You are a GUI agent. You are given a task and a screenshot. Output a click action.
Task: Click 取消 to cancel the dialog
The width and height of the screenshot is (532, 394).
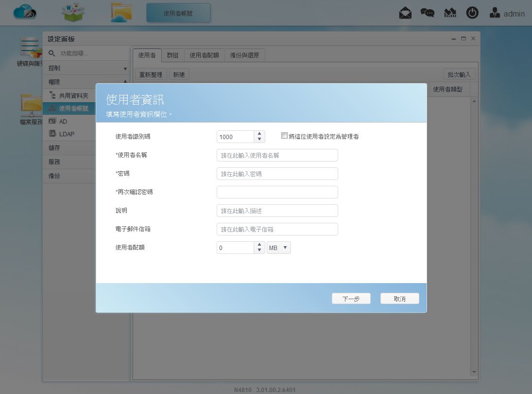tap(400, 299)
